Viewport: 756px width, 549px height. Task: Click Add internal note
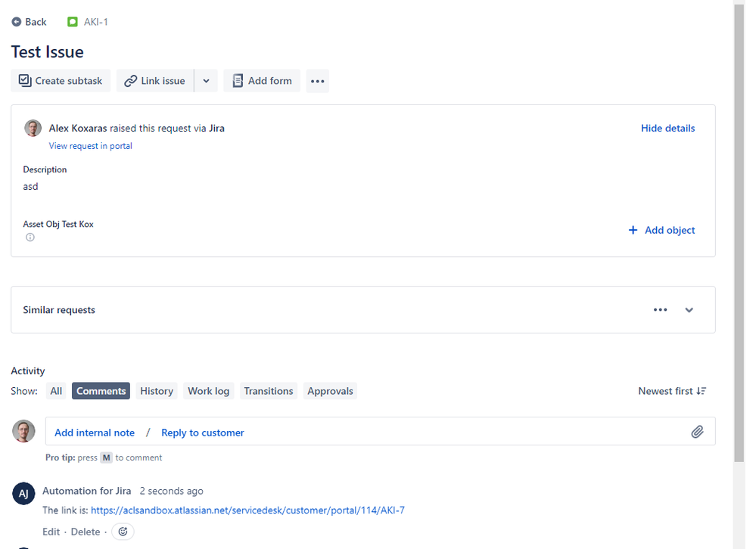click(x=95, y=433)
